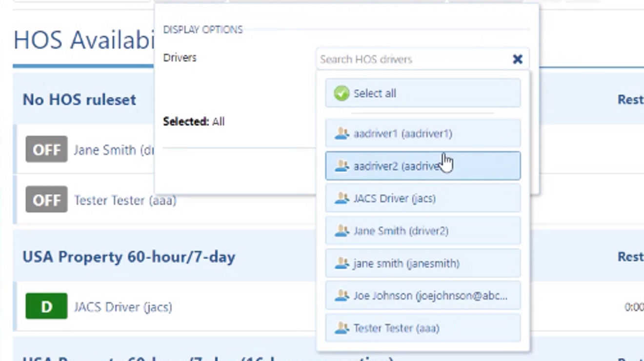The image size is (644, 361).
Task: Click the person icon beside JACS Driver entry
Action: pyautogui.click(x=342, y=198)
